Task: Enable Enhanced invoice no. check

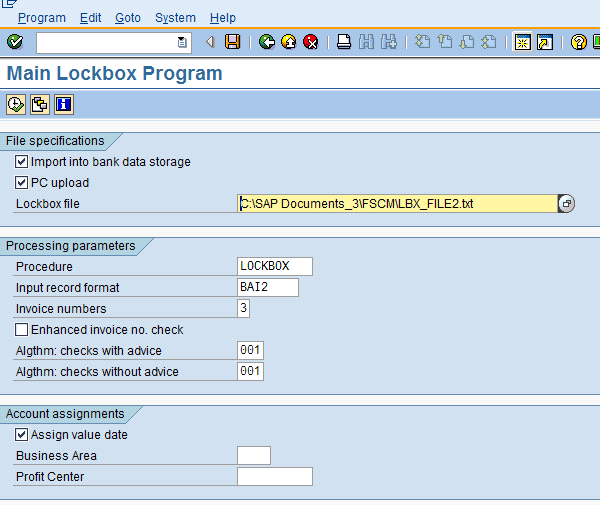Action: pos(22,330)
